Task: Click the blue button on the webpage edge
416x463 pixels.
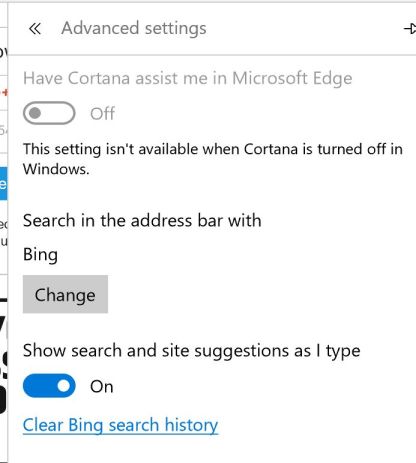Action: tap(3, 183)
